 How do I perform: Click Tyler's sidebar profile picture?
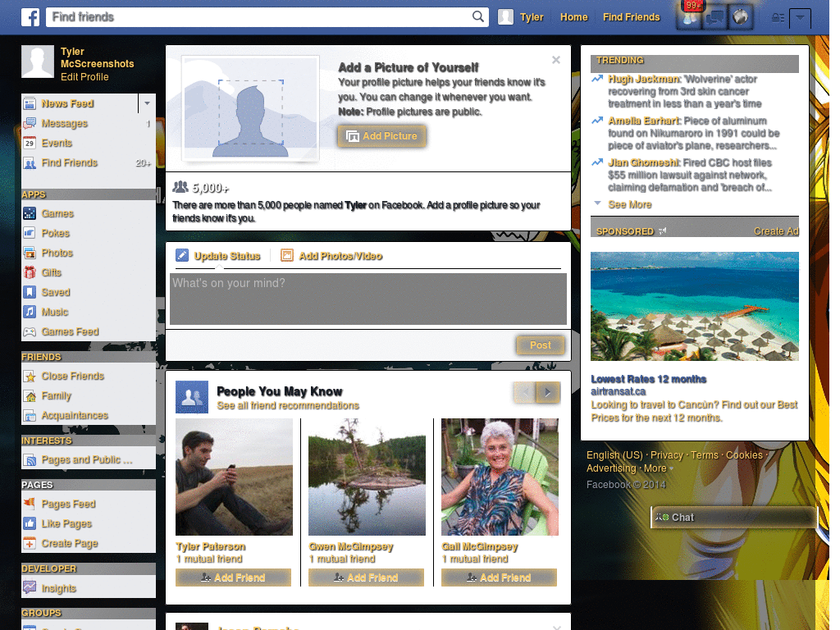[38, 62]
